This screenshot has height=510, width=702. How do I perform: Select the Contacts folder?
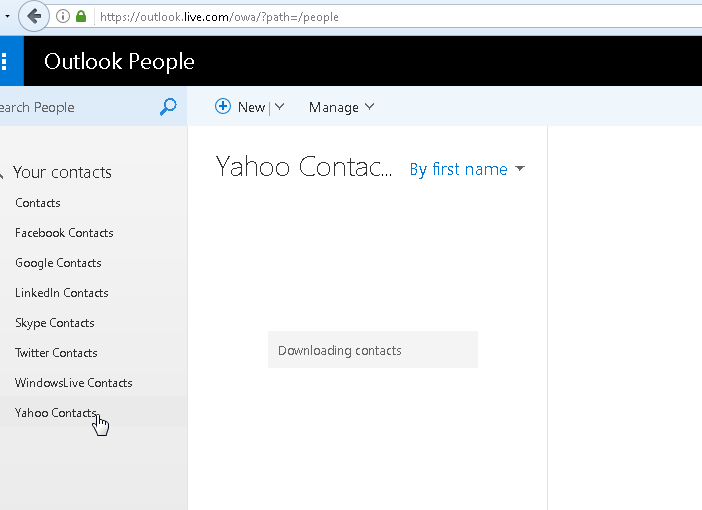coord(38,203)
